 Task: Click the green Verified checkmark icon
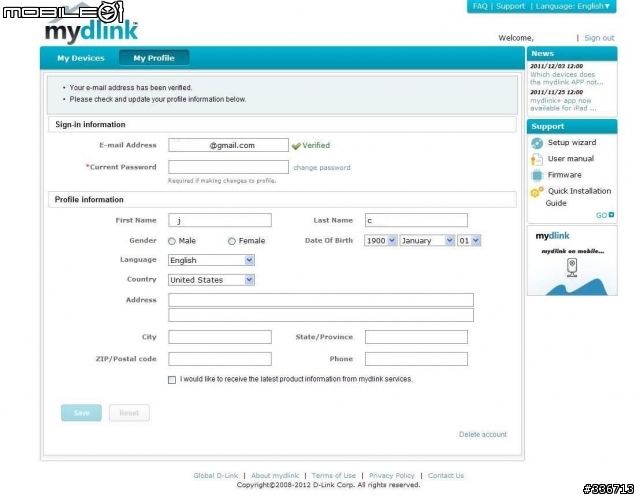296,146
